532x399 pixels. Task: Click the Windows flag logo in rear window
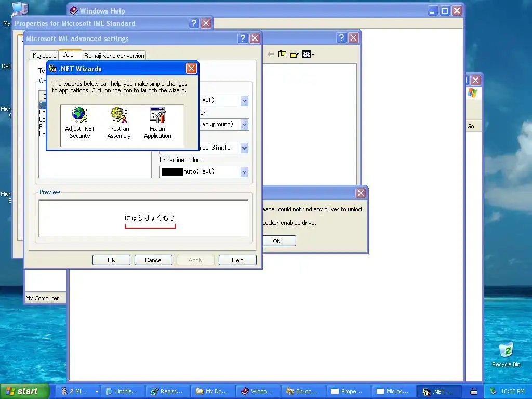pos(472,92)
